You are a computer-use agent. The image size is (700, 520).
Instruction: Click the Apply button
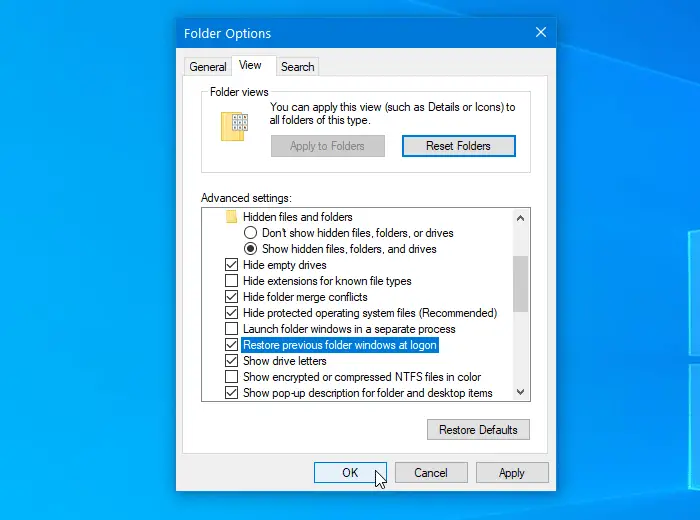click(x=512, y=473)
